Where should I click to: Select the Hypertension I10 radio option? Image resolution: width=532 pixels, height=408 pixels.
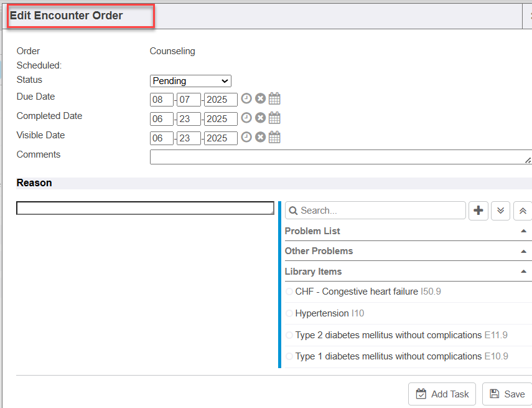tap(289, 313)
